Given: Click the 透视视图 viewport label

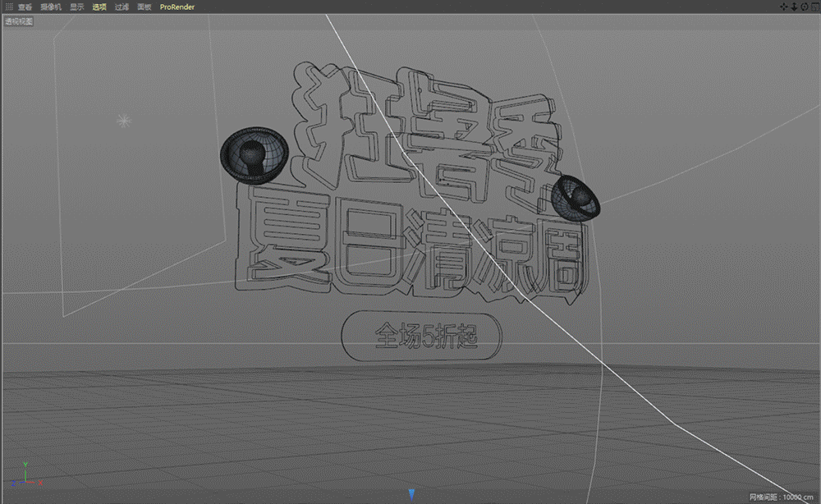Looking at the screenshot, I should [x=19, y=21].
